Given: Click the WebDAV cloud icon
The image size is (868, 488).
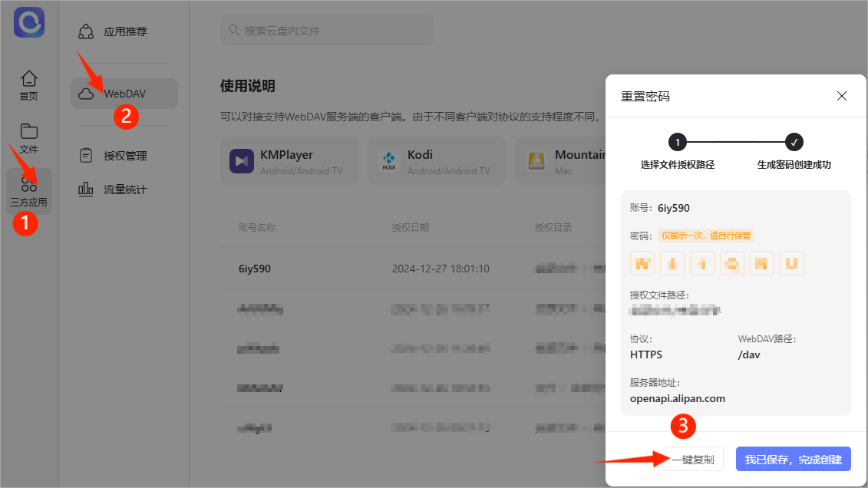Looking at the screenshot, I should pos(86,94).
